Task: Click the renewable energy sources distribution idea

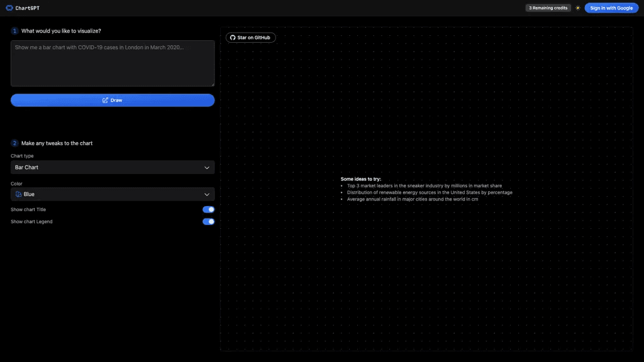Action: point(430,192)
